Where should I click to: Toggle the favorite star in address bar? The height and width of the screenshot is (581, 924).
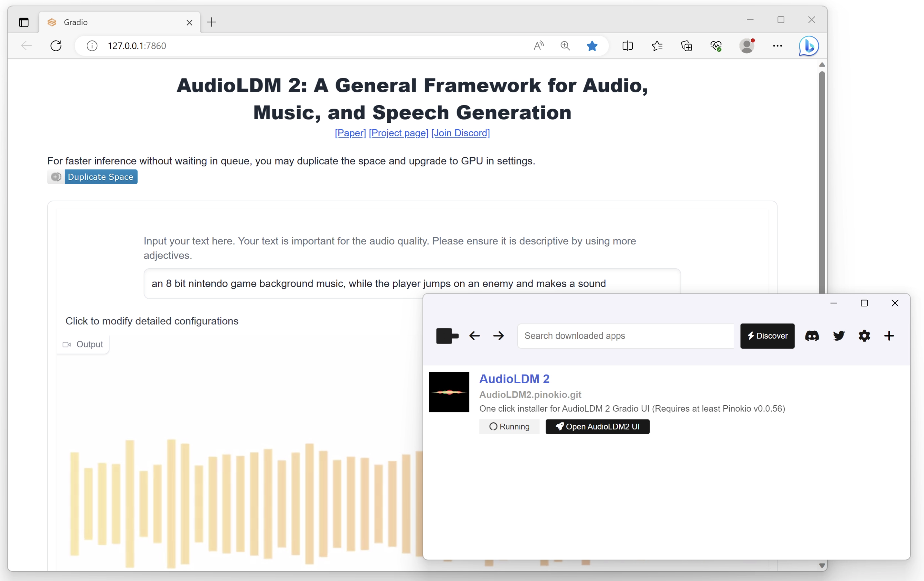[592, 46]
